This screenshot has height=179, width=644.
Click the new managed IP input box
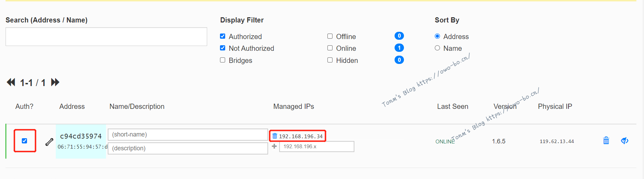(316, 147)
